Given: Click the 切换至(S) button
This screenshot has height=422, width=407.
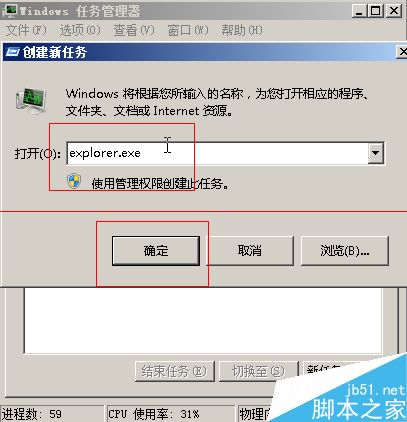Looking at the screenshot, I should coord(258,371).
